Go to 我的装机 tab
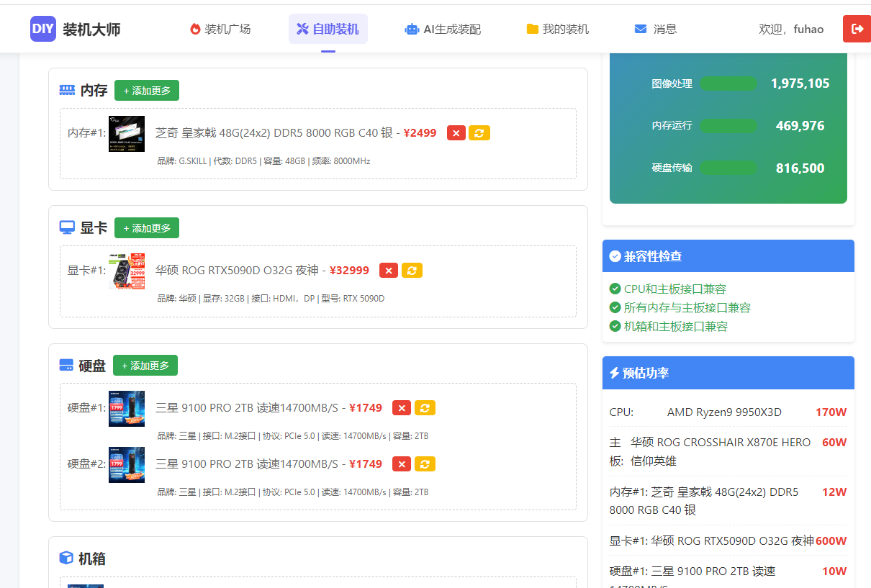 558,29
